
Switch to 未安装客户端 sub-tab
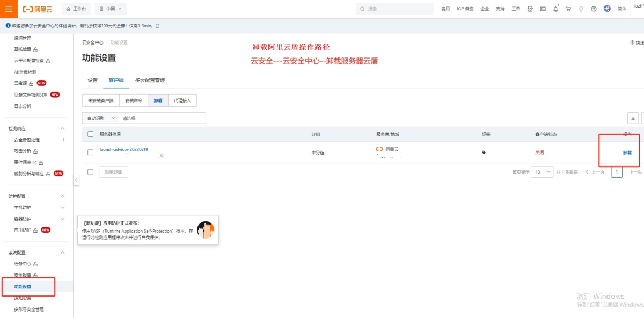(101, 100)
